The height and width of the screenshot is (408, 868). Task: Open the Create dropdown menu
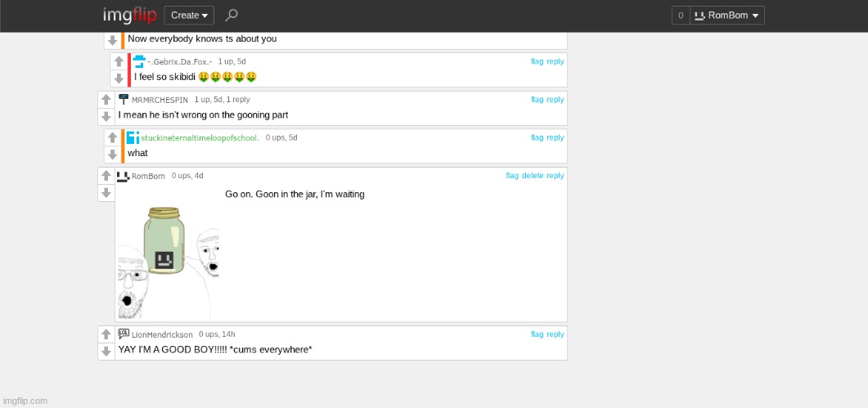click(x=189, y=15)
